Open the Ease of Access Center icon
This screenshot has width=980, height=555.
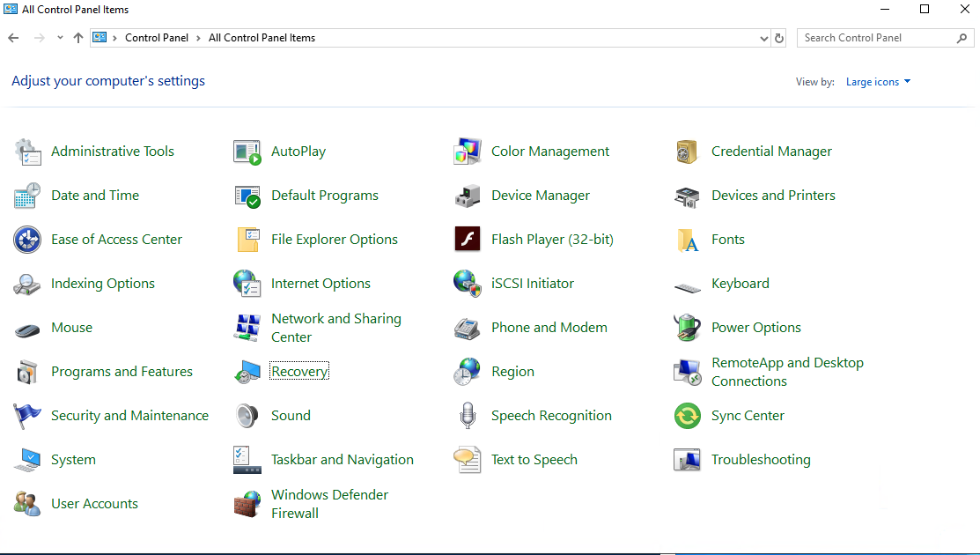coord(27,240)
